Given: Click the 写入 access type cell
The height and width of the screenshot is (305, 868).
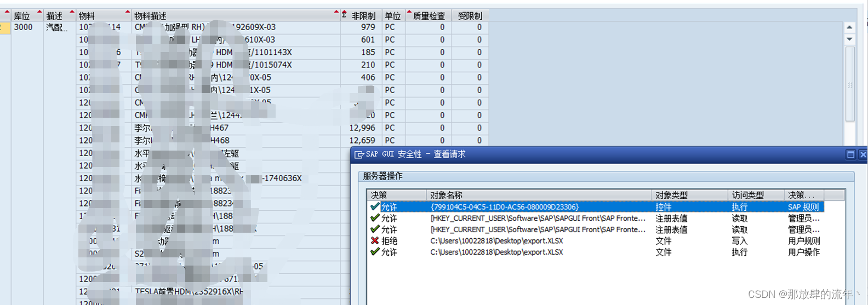Looking at the screenshot, I should pos(739,241).
